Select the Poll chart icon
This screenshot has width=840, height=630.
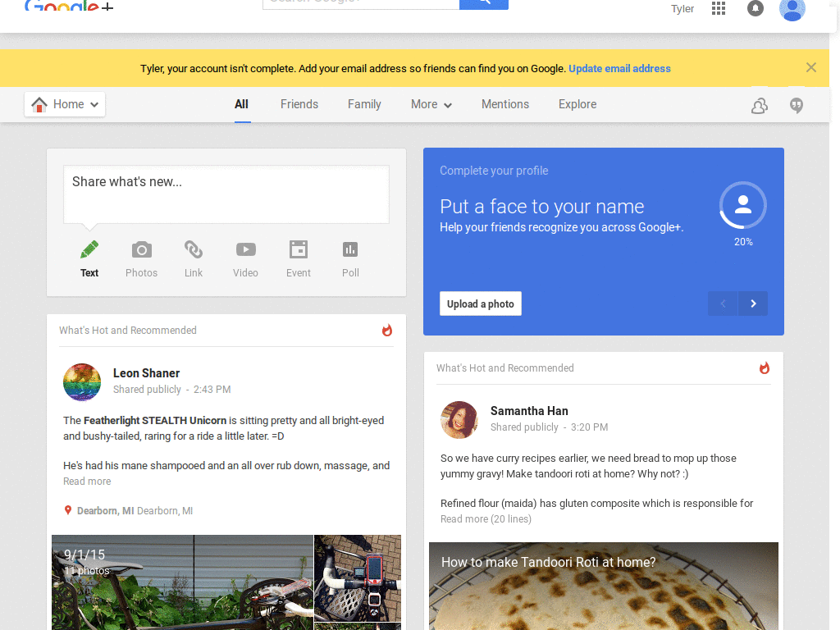tap(350, 249)
